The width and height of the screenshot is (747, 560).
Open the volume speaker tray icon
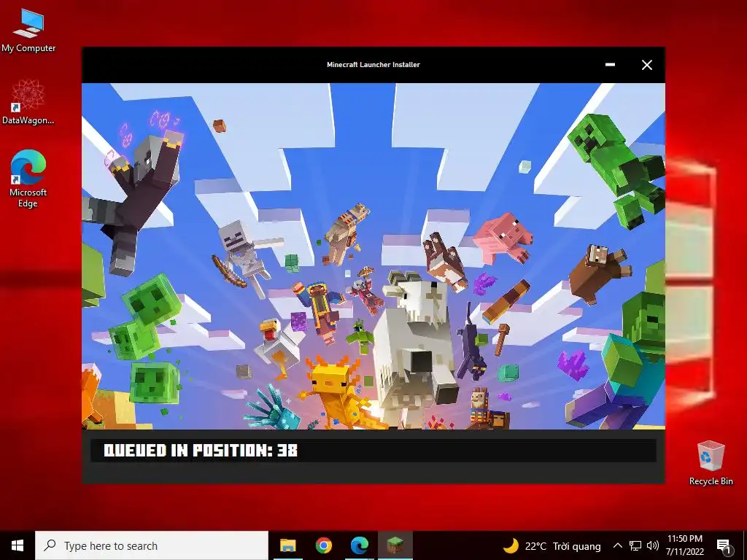click(x=653, y=545)
